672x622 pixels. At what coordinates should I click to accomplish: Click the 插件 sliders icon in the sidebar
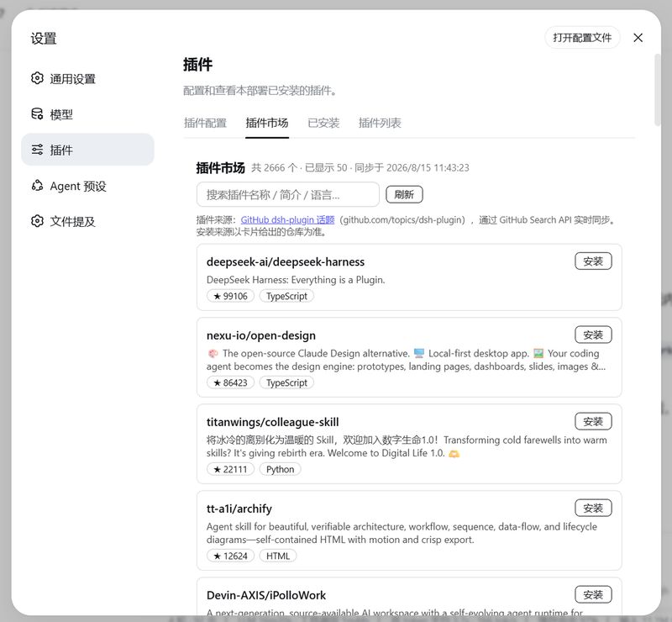coord(37,150)
